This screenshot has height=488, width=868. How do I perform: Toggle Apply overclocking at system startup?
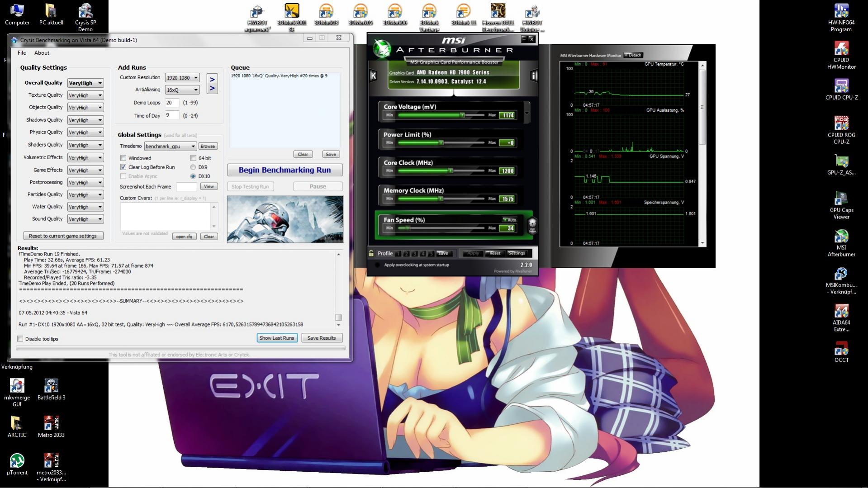point(377,265)
